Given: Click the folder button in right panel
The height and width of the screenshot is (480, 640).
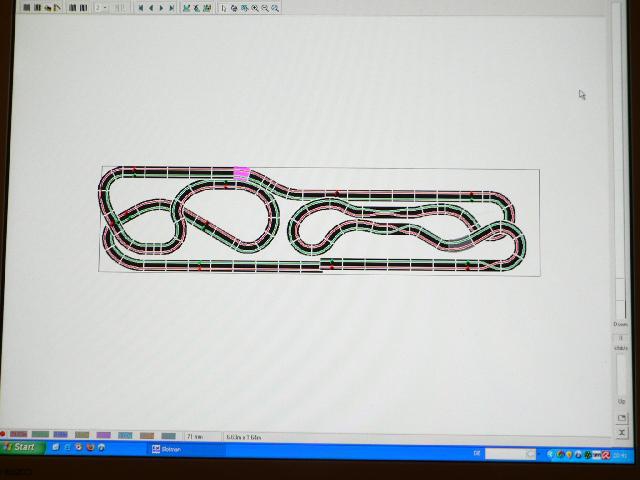Looking at the screenshot, I should 621,417.
